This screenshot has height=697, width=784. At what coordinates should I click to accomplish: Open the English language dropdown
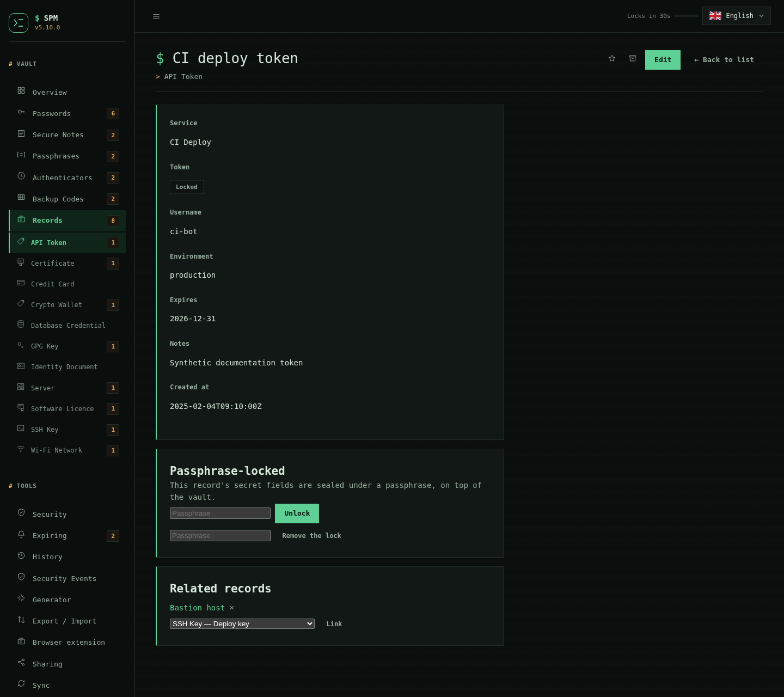pyautogui.click(x=737, y=16)
